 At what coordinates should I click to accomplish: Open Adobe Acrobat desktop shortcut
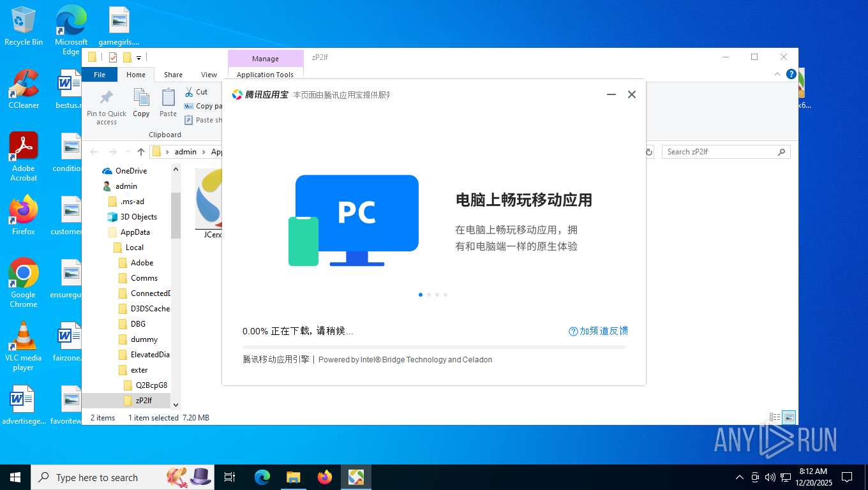(x=24, y=157)
